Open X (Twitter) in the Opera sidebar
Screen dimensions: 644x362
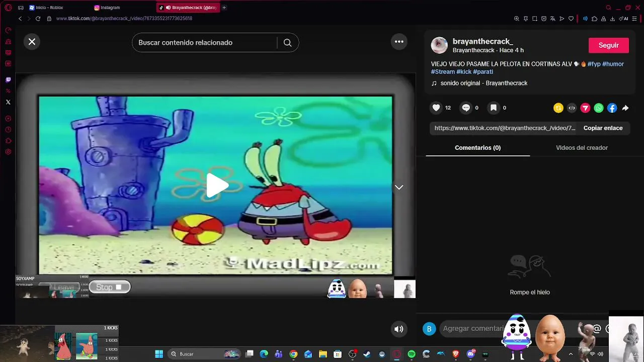8,102
